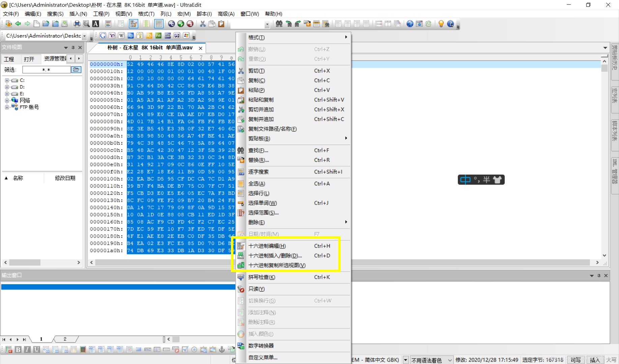Click the 筛选 filter input field
This screenshot has width=619, height=364.
coord(47,70)
